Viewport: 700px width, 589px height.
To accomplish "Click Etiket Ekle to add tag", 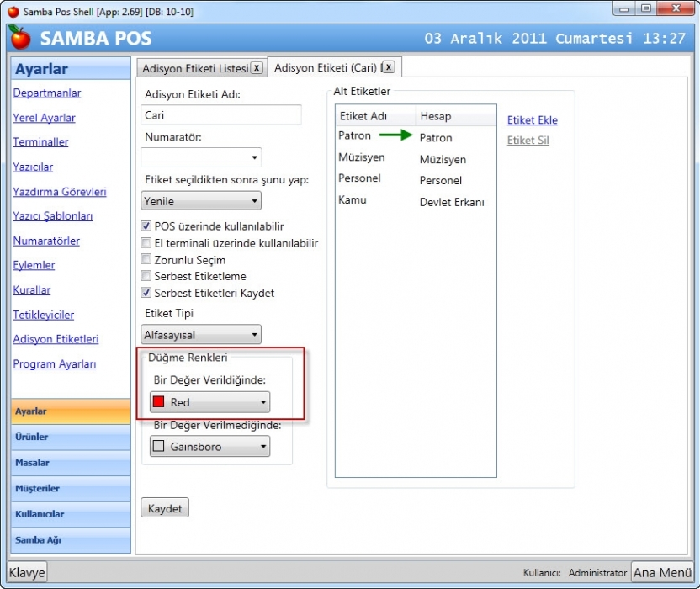I will point(532,120).
